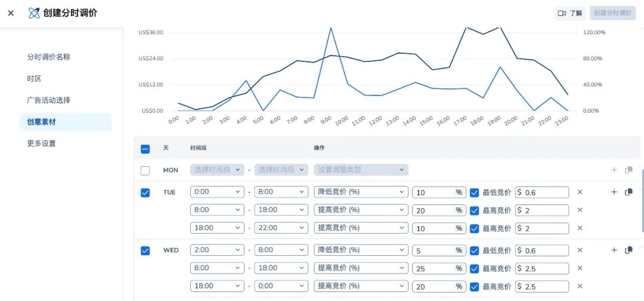Edit TUE 10% decrease percentage field
This screenshot has width=644, height=301.
(x=439, y=192)
